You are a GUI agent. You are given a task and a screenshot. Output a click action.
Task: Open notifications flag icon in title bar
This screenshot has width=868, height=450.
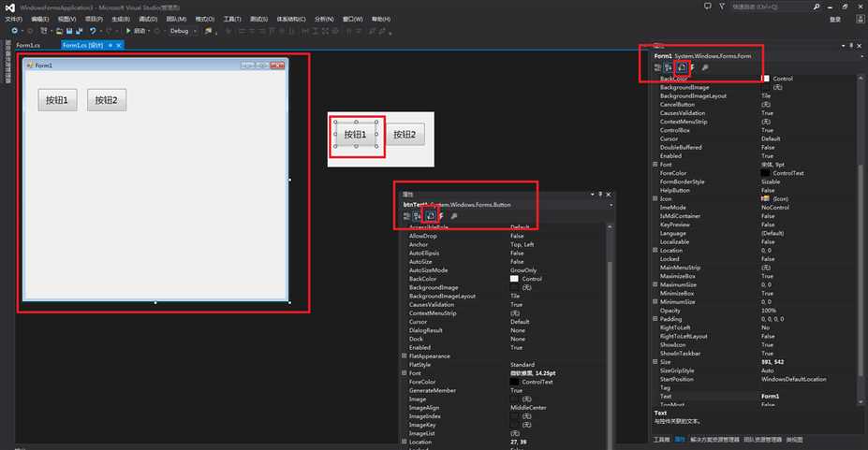(x=708, y=6)
